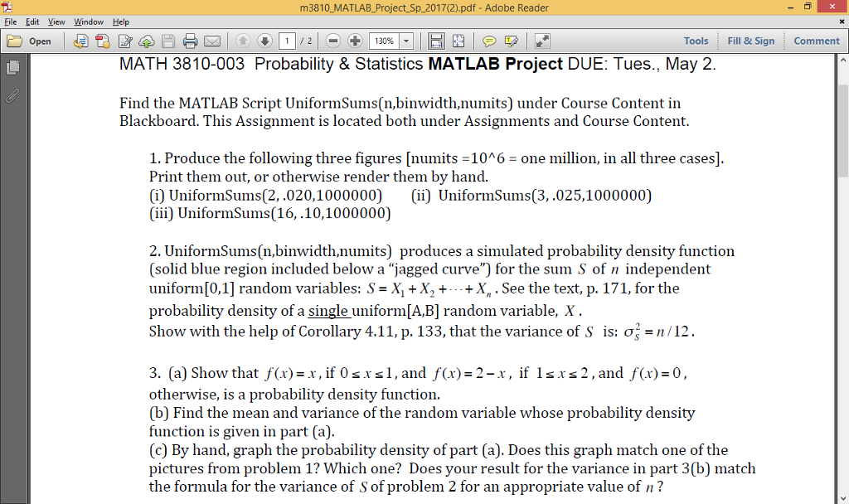The width and height of the screenshot is (849, 504).
Task: Open the File menu
Action: pos(10,22)
